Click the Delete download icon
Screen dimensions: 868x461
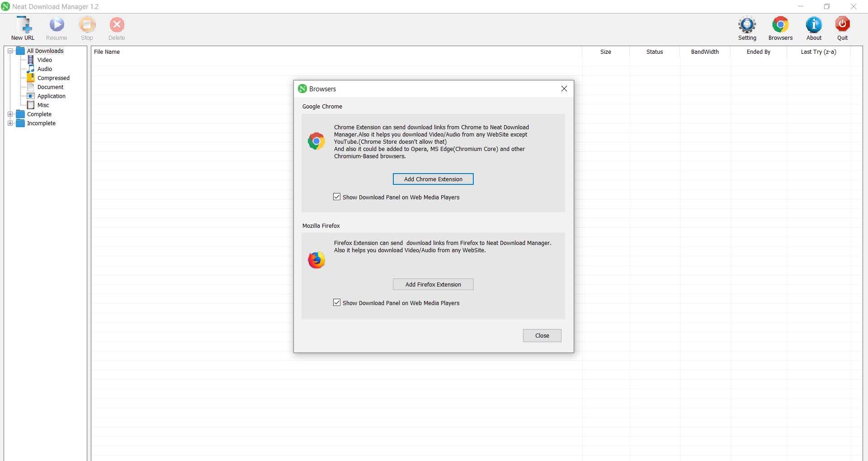point(117,24)
